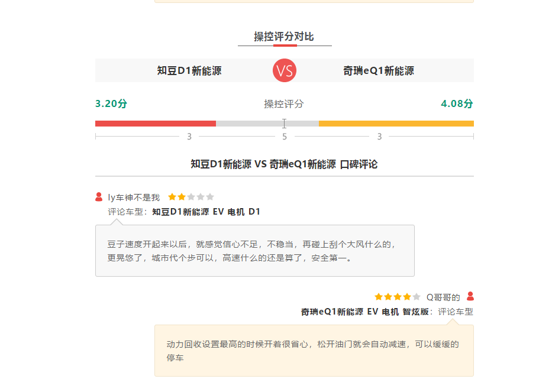Click the first gold star in Q哥哥的's rating
This screenshot has width=552, height=392.
click(379, 297)
